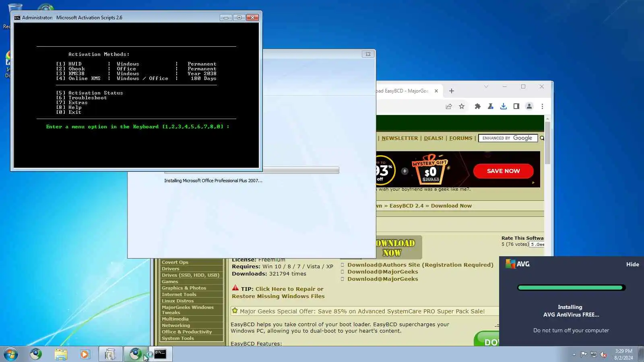644x362 pixels.
Task: Open Download@Authors Site link
Action: [420, 265]
